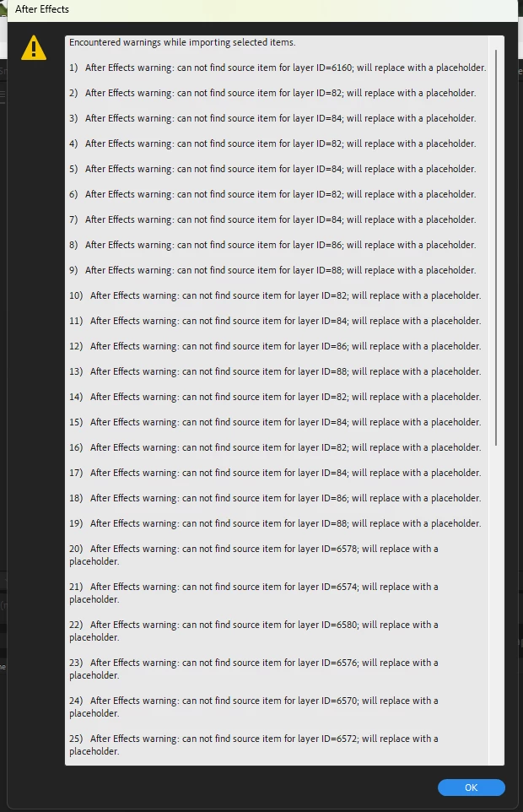The width and height of the screenshot is (523, 812).
Task: Select warning 24 about layer ID=6570
Action: (x=253, y=707)
